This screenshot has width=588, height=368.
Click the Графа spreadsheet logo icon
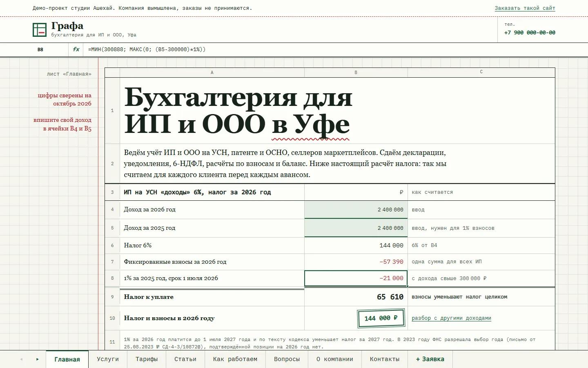pos(40,29)
